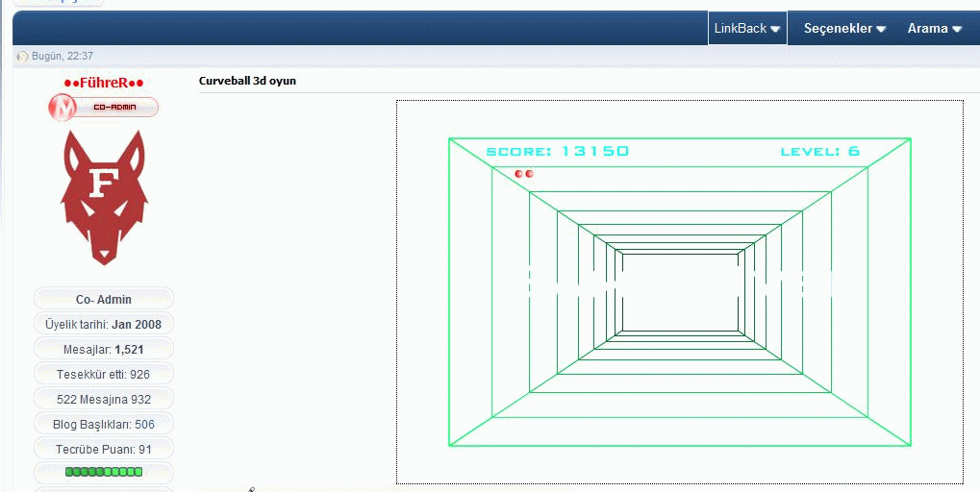Click the red wolf avatar image
The height and width of the screenshot is (492, 980).
pos(104,197)
